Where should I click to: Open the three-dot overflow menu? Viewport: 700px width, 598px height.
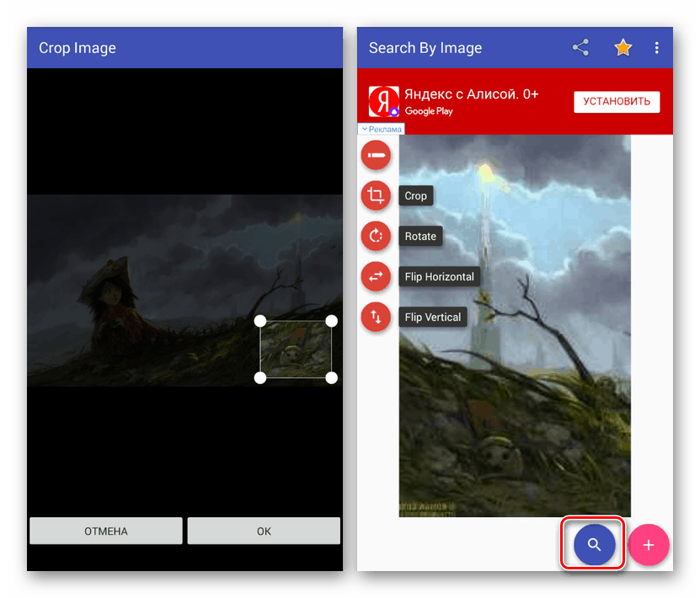pyautogui.click(x=656, y=48)
